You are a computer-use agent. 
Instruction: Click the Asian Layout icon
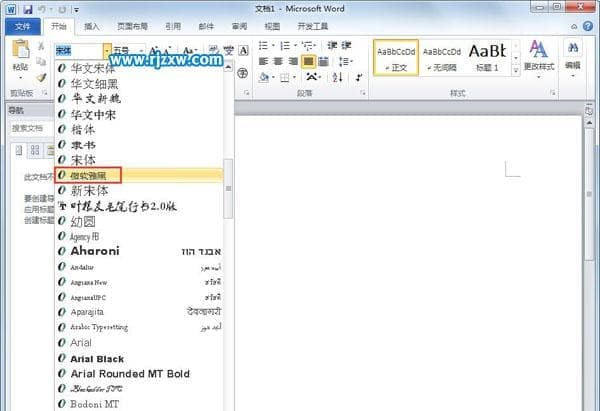pos(311,78)
